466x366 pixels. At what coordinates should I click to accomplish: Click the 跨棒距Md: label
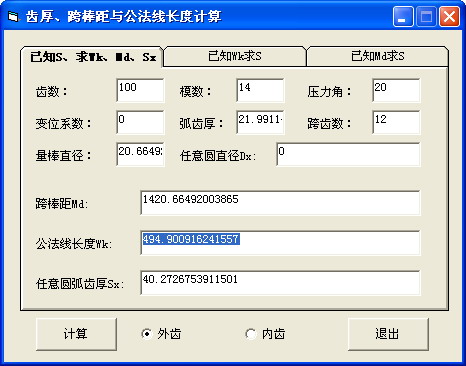(x=62, y=204)
